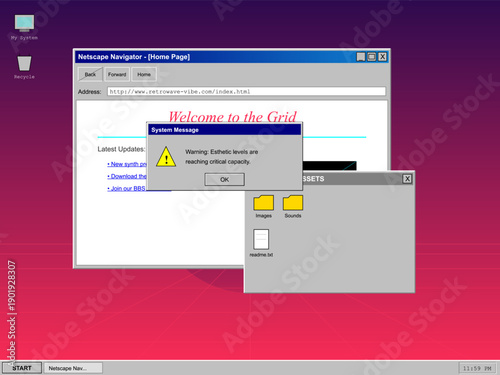500x375 pixels.
Task: Close the Netscape Navigator window
Action: (382, 57)
